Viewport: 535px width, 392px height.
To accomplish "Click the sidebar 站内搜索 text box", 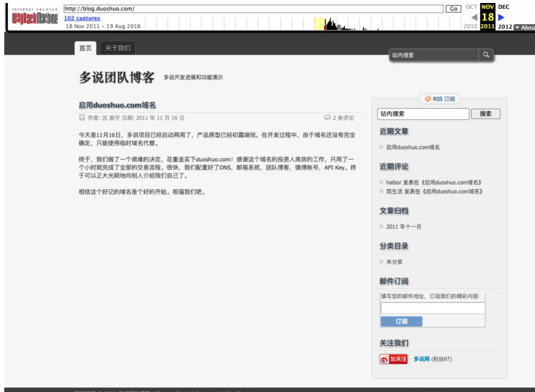I will [423, 114].
